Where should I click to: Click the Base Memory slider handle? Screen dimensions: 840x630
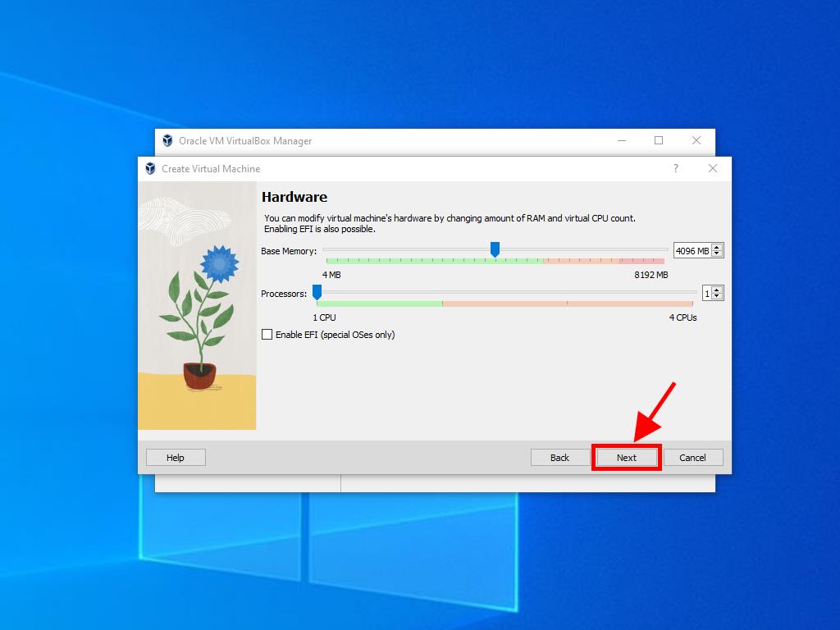pyautogui.click(x=495, y=249)
